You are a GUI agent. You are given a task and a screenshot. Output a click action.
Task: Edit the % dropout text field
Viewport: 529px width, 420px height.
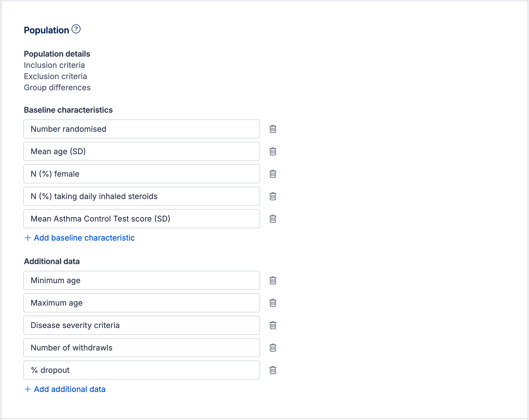pyautogui.click(x=142, y=370)
